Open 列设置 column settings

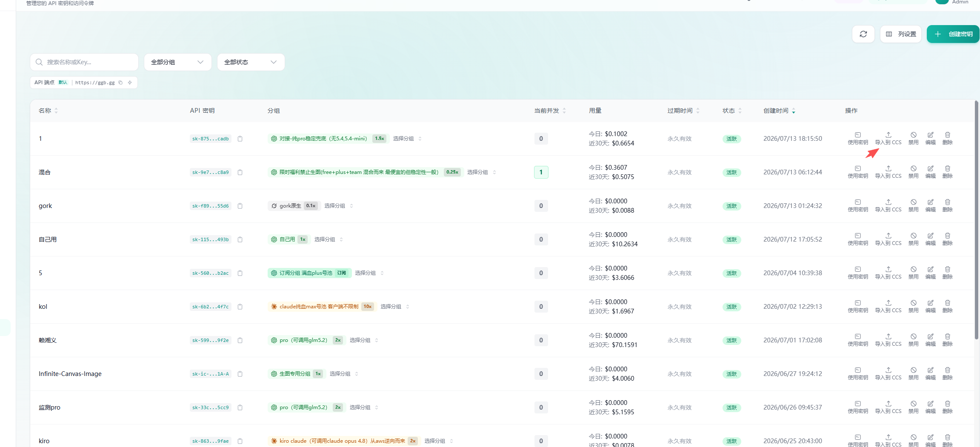pyautogui.click(x=901, y=34)
